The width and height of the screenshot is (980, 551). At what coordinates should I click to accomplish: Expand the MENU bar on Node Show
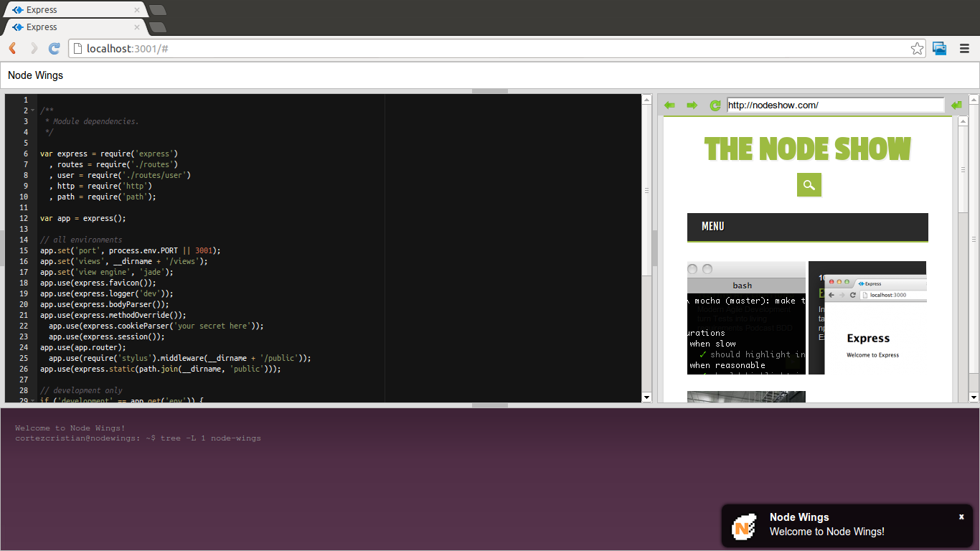[808, 227]
